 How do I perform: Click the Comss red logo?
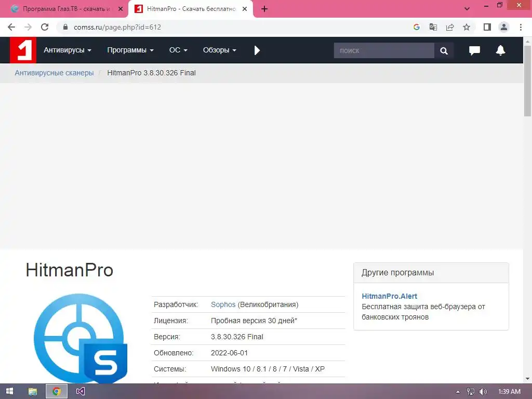(23, 50)
